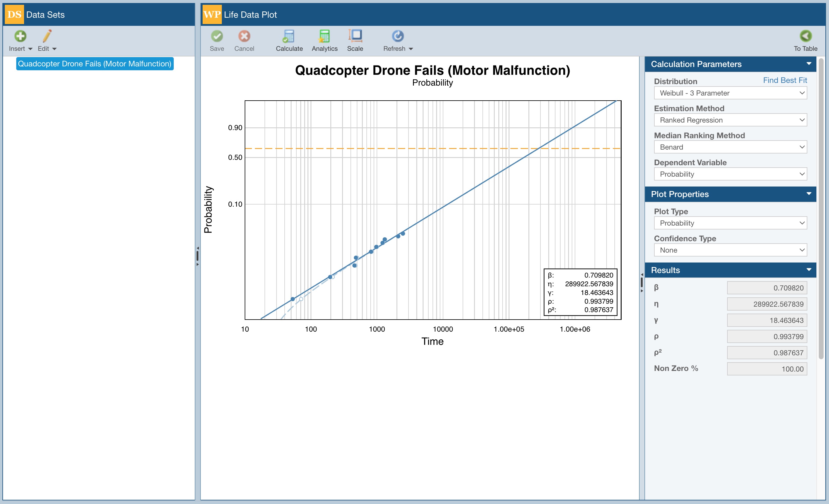Click the right panel vertical scrollbar
The width and height of the screenshot is (829, 504).
click(821, 208)
